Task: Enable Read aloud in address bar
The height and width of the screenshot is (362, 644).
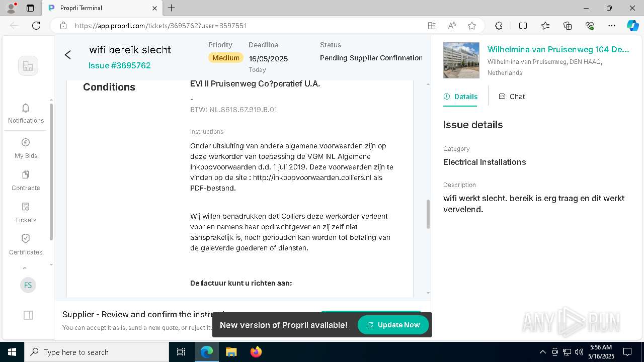Action: click(x=452, y=26)
